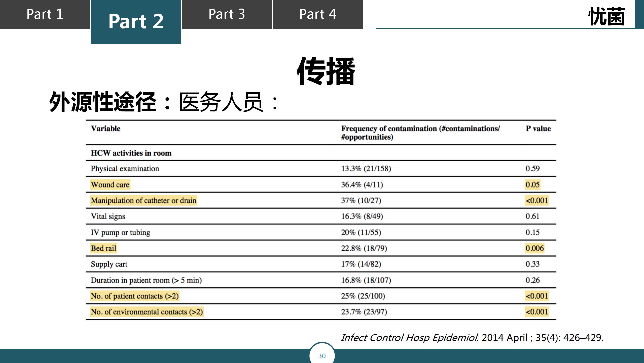Select the highlighted Bed rail label
Image resolution: width=644 pixels, height=363 pixels.
coord(103,248)
